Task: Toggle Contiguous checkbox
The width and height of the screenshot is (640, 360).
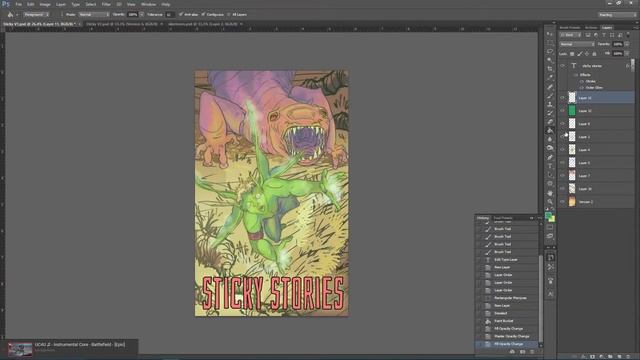Action: click(x=203, y=14)
